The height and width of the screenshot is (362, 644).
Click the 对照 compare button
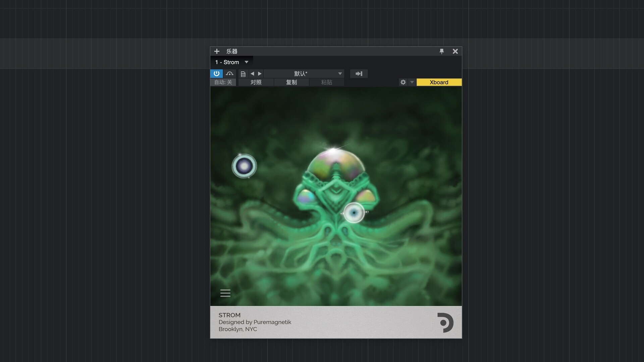[x=256, y=82]
